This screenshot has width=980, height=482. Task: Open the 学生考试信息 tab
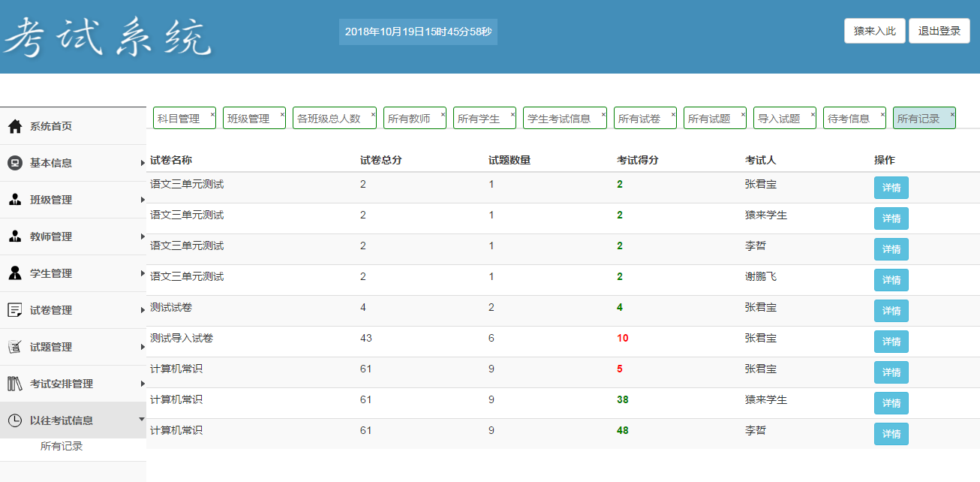pyautogui.click(x=559, y=119)
